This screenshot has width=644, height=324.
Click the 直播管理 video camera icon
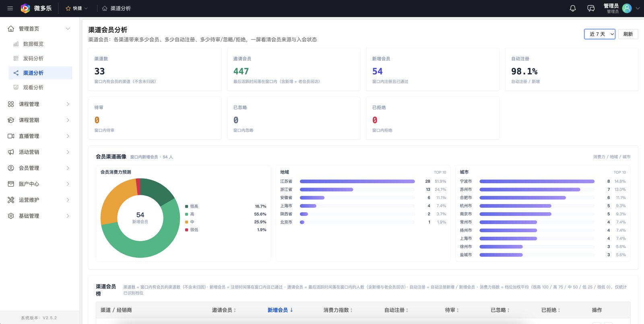[x=11, y=136]
